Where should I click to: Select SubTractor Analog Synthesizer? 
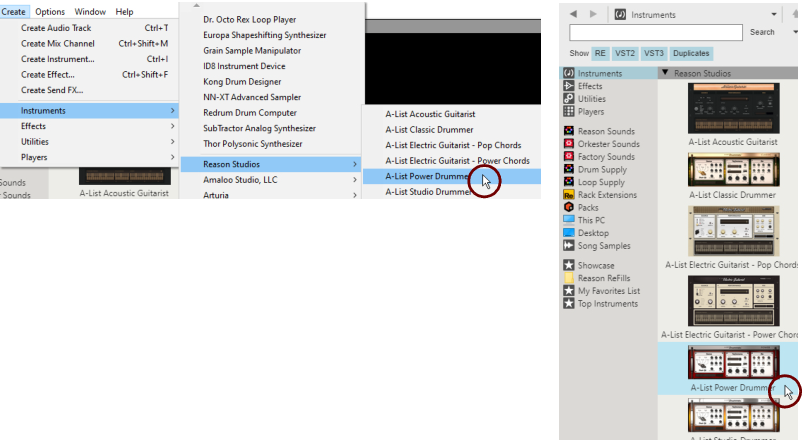pyautogui.click(x=259, y=128)
